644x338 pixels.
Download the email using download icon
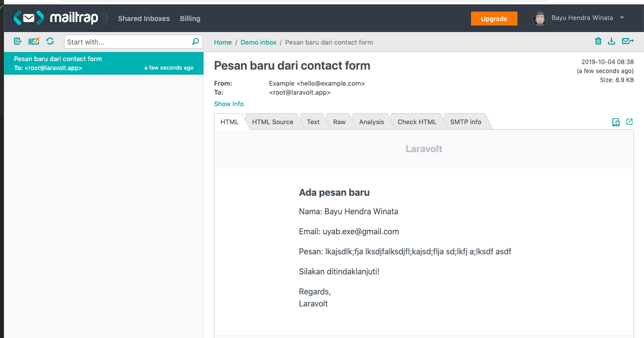point(611,42)
